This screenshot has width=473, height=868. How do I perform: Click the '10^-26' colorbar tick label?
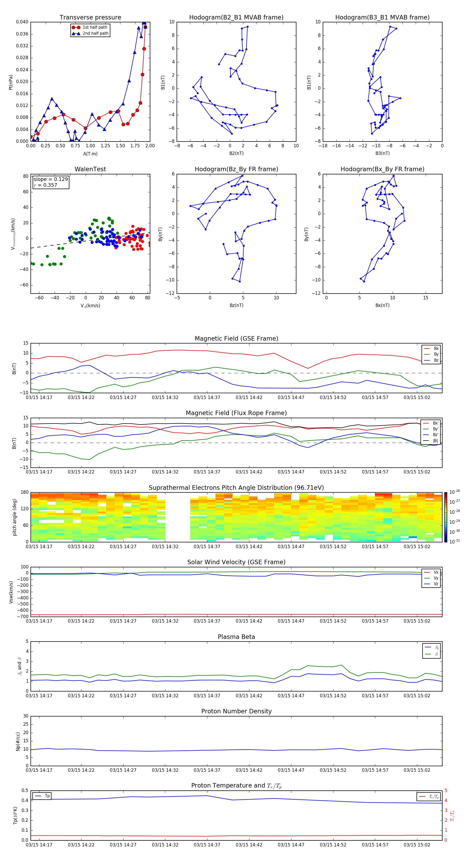[x=455, y=492]
